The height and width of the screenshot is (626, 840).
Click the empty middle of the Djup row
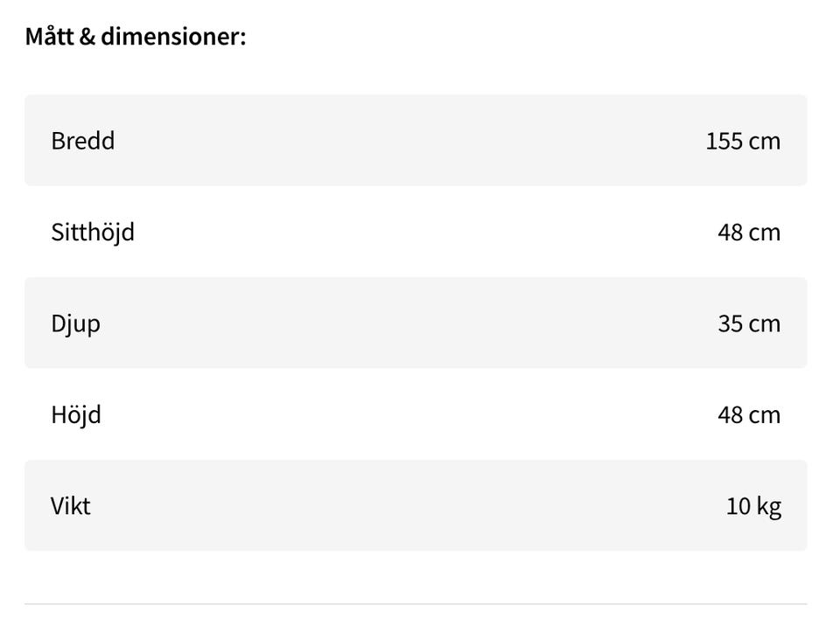[416, 323]
